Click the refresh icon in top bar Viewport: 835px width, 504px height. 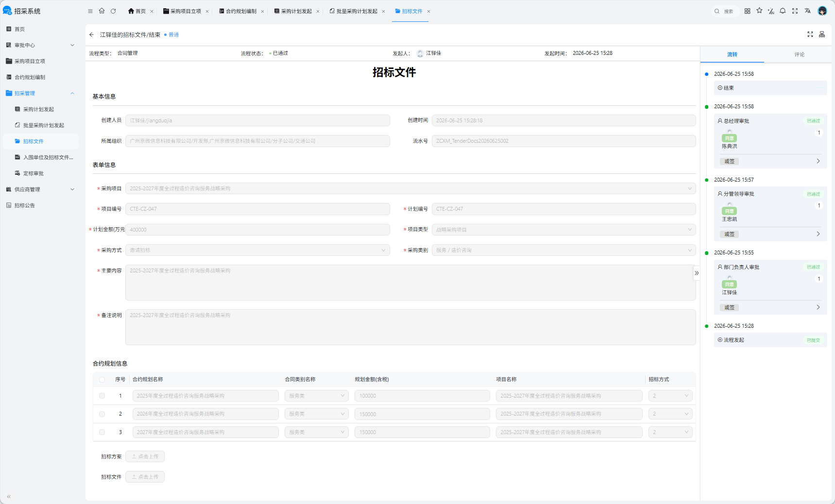113,11
